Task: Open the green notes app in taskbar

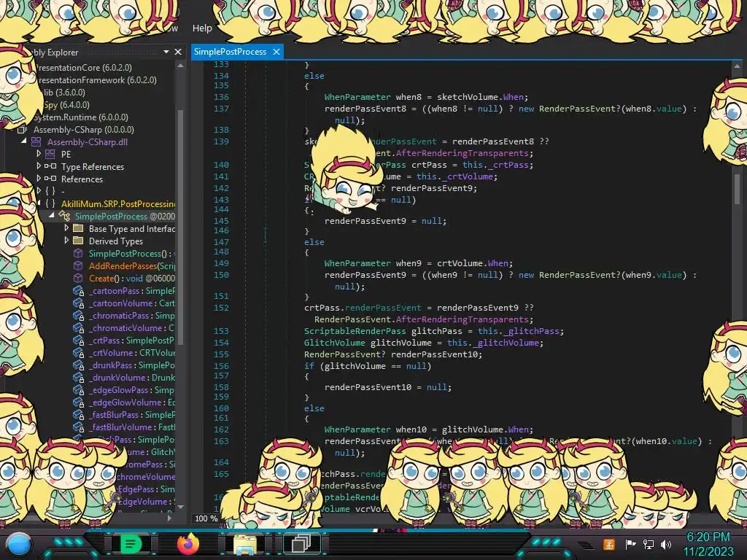Action: tap(131, 544)
